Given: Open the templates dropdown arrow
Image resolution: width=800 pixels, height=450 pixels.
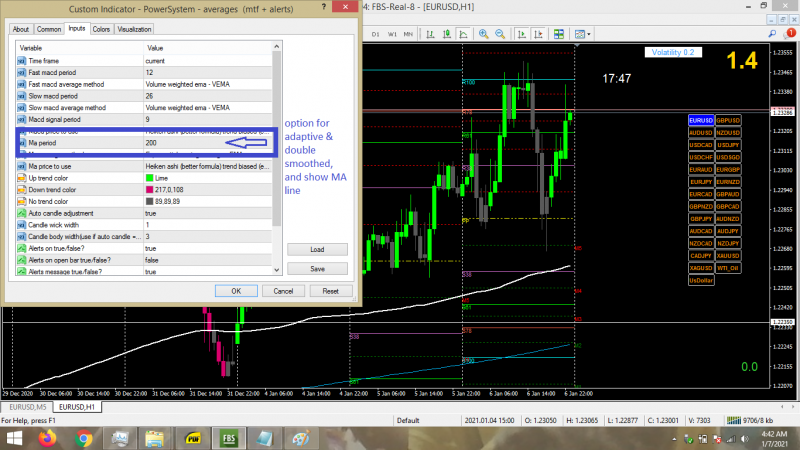Looking at the screenshot, I should coord(589,34).
